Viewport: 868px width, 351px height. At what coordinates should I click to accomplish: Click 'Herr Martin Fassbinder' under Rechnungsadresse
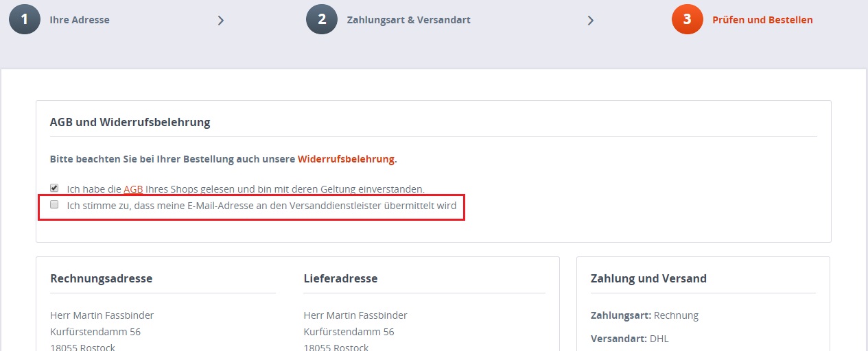102,315
